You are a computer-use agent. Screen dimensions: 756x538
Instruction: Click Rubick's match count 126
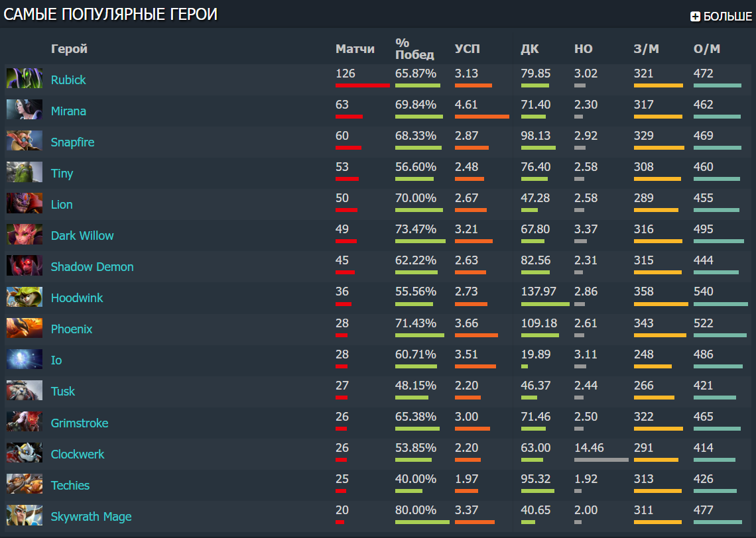pos(346,74)
